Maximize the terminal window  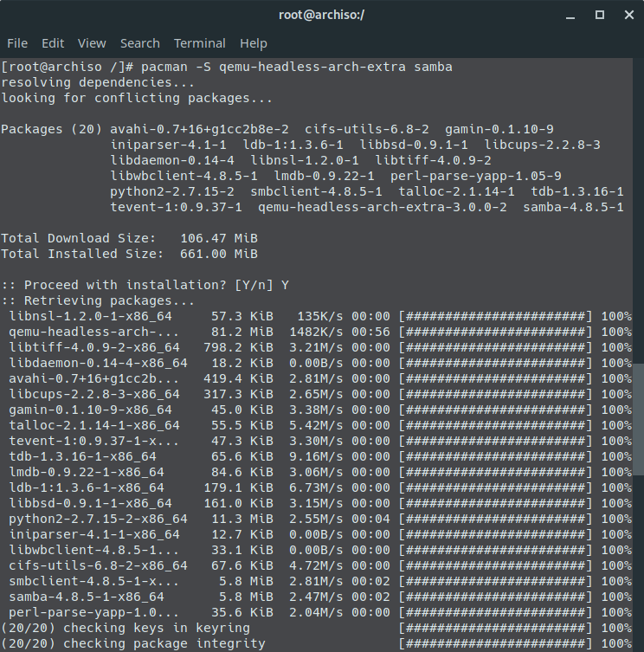click(x=600, y=15)
